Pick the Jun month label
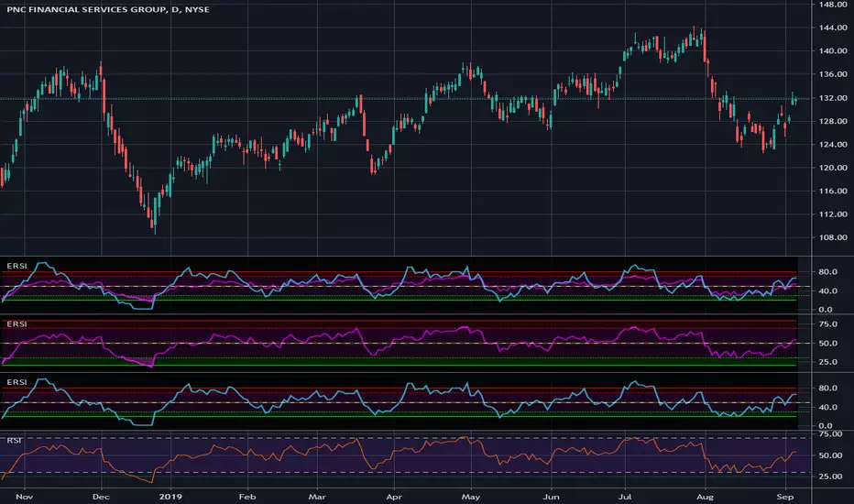Viewport: 854px width, 504px height. [552, 497]
